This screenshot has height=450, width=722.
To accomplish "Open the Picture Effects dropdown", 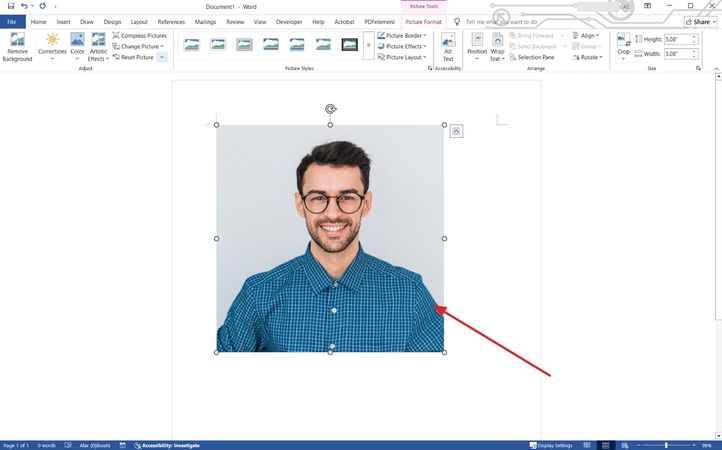I will click(x=402, y=47).
